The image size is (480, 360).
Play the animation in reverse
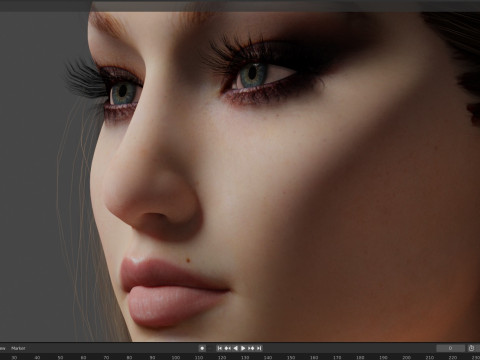(235, 348)
